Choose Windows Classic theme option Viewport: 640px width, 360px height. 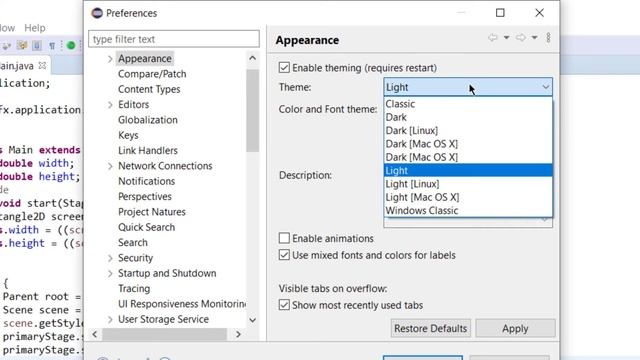pos(468,211)
